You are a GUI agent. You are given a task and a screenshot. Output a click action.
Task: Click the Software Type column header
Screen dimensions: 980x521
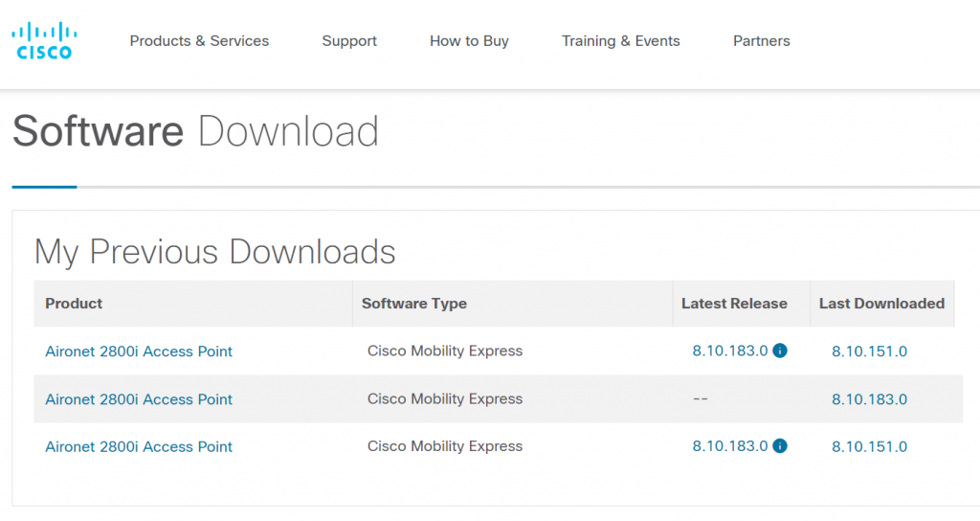(x=413, y=304)
